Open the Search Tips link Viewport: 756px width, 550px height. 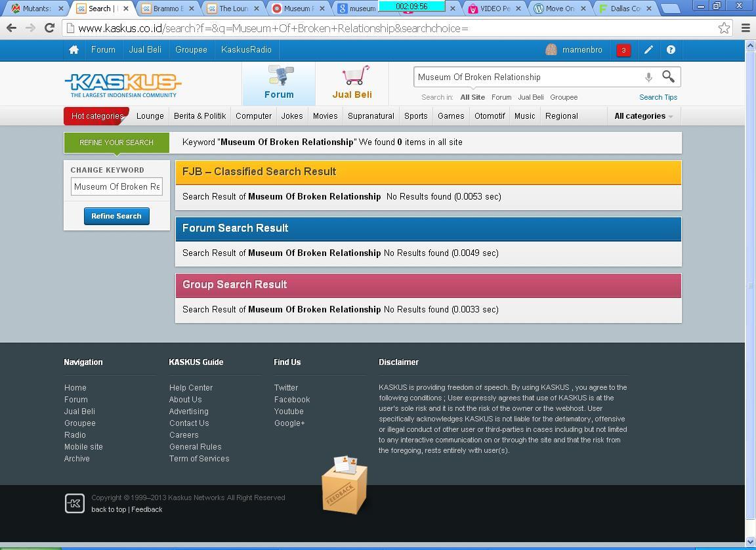(x=658, y=97)
